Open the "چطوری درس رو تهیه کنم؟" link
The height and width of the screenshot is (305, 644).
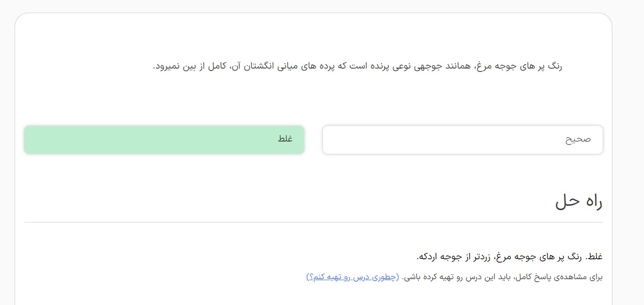click(353, 277)
